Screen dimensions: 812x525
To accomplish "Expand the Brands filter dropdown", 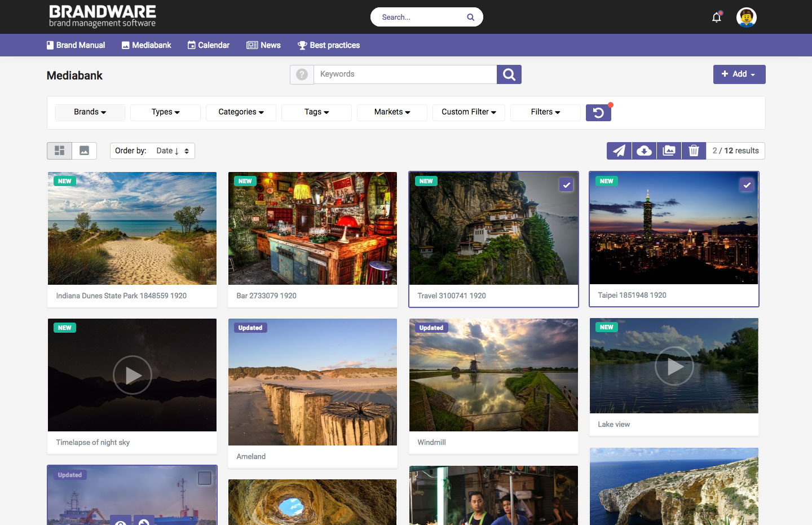I will tap(90, 112).
